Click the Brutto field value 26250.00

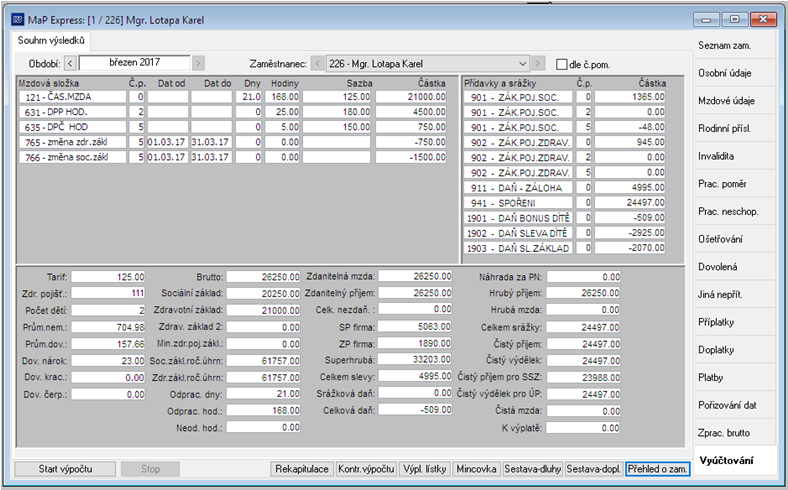coord(263,276)
